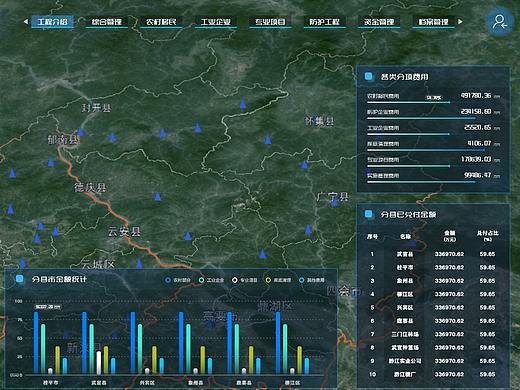The image size is (520, 390).
Task: Select table row 5 兴宾区
Action: click(433, 307)
